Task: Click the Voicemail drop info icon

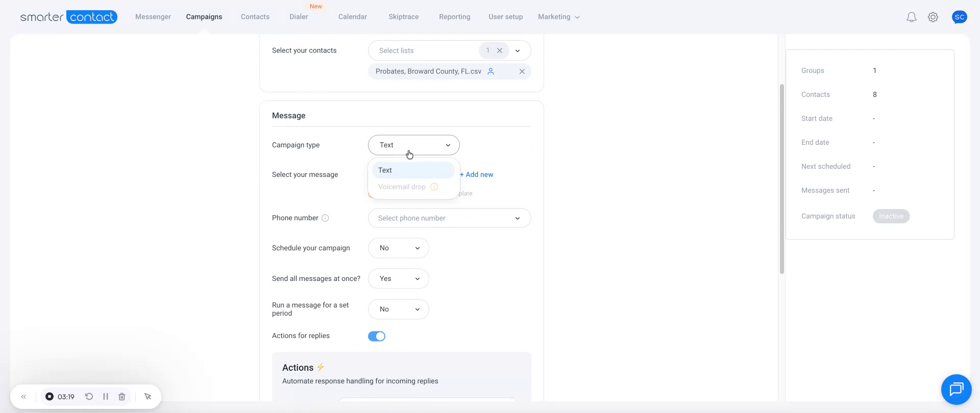Action: click(434, 187)
